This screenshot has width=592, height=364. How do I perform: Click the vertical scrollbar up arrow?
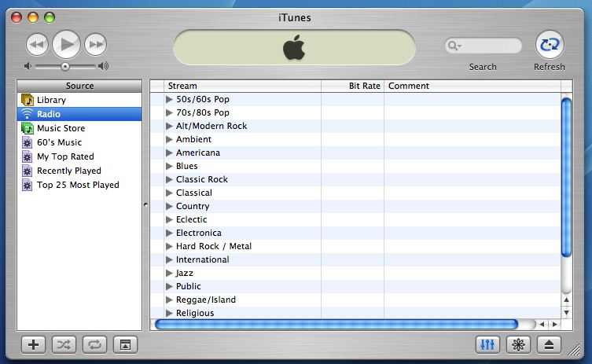coord(566,300)
